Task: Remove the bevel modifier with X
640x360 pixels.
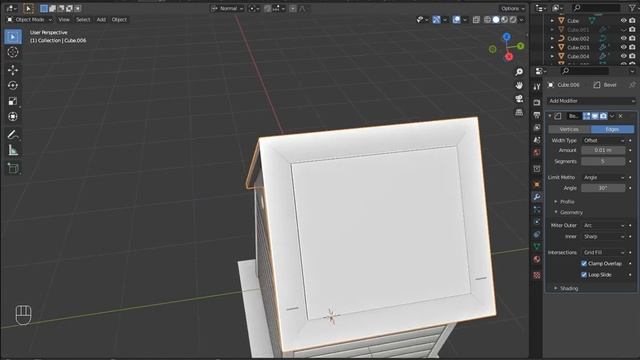Action: pyautogui.click(x=620, y=116)
